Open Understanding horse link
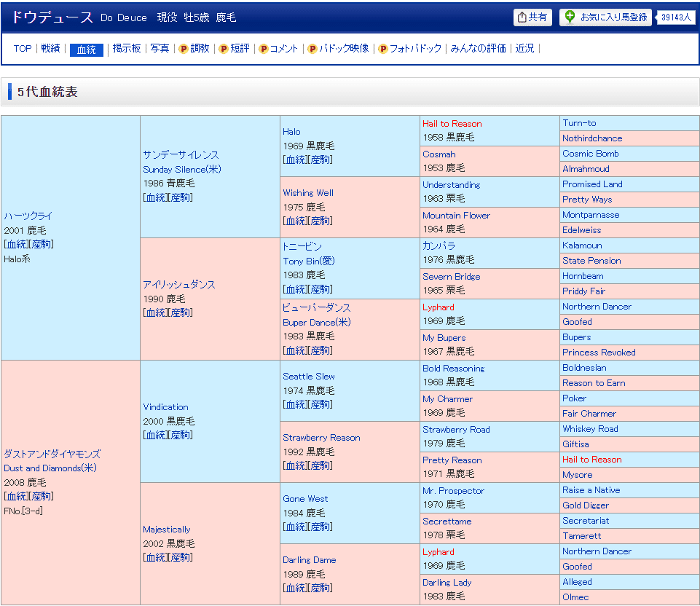The image size is (700, 606). [452, 185]
